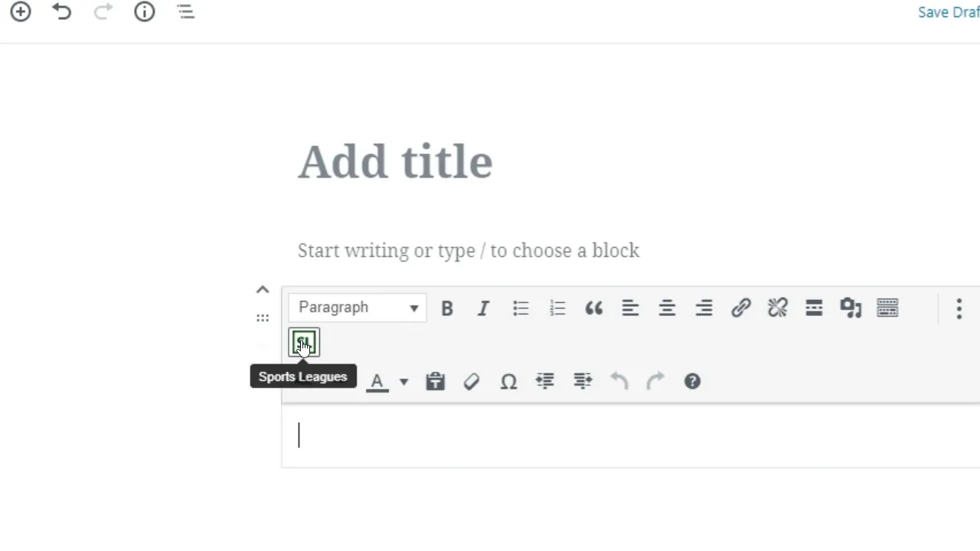Move block up with the chevron arrow

(x=263, y=290)
